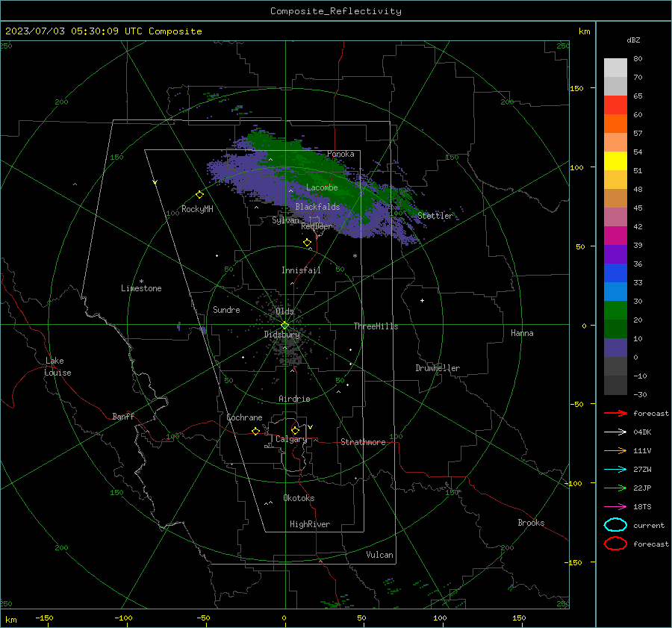Screen dimensions: 672x628
Task: Click the Lake Louise label
Action: (x=57, y=367)
